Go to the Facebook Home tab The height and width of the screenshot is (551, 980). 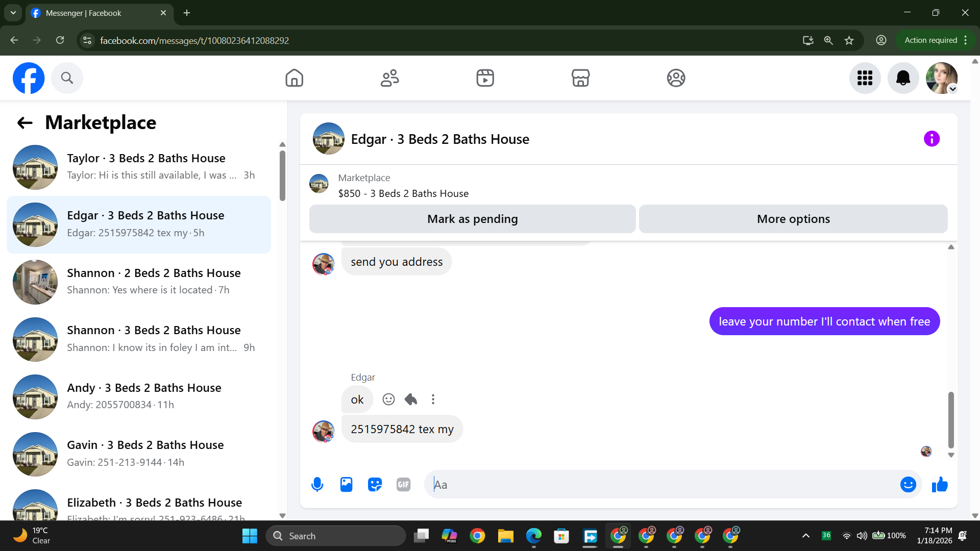(294, 78)
